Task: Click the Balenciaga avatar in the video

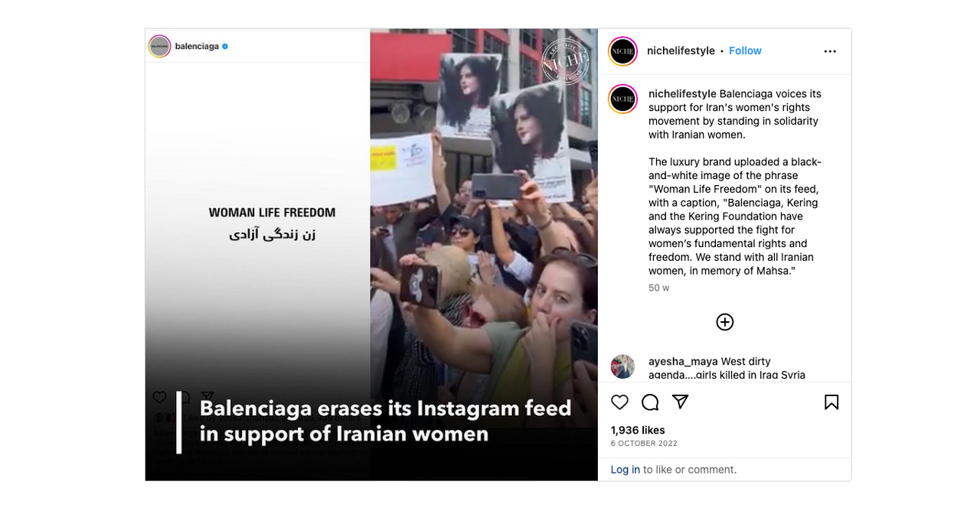Action: point(159,46)
